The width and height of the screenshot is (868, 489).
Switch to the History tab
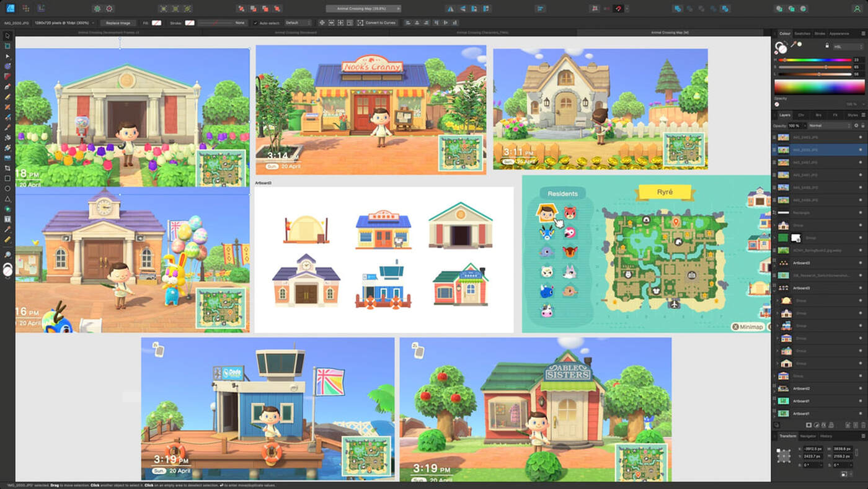[826, 436]
